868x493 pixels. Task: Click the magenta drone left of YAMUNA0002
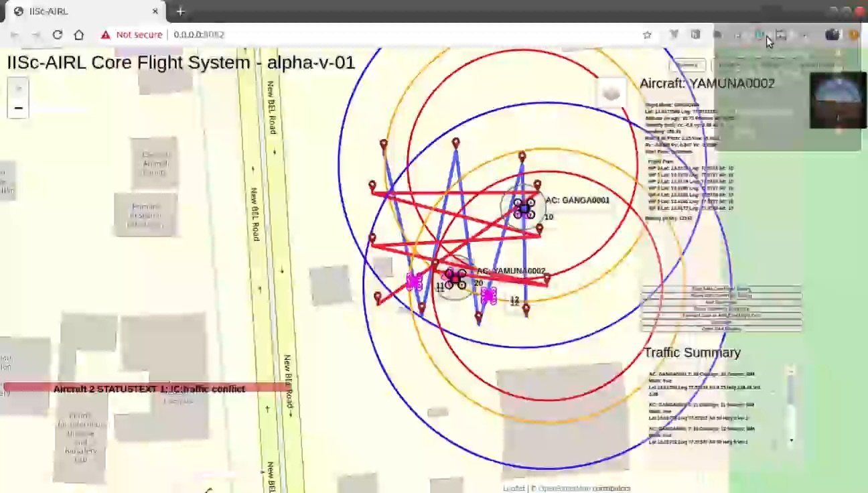[x=414, y=281]
